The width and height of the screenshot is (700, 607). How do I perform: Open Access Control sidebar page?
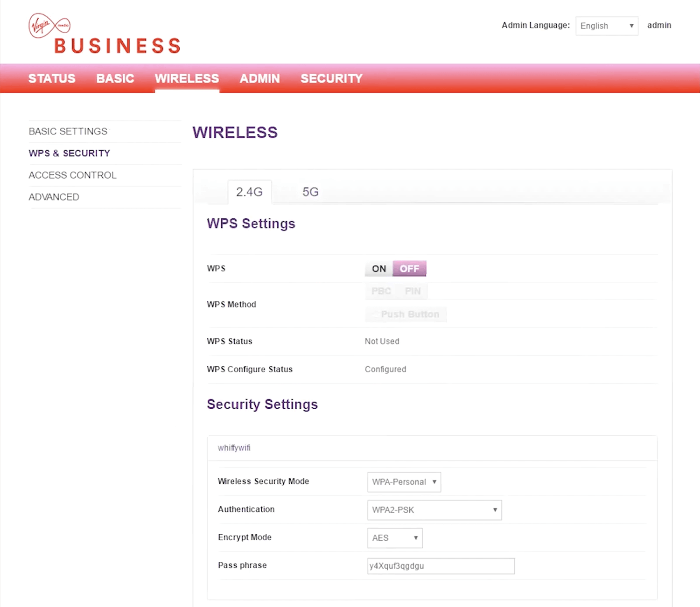(72, 175)
